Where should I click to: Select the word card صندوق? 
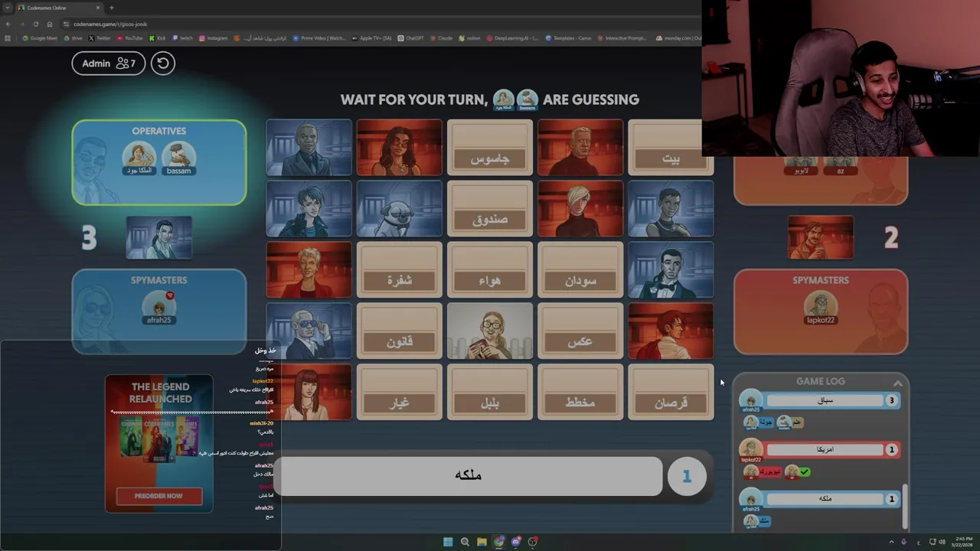[x=490, y=209]
